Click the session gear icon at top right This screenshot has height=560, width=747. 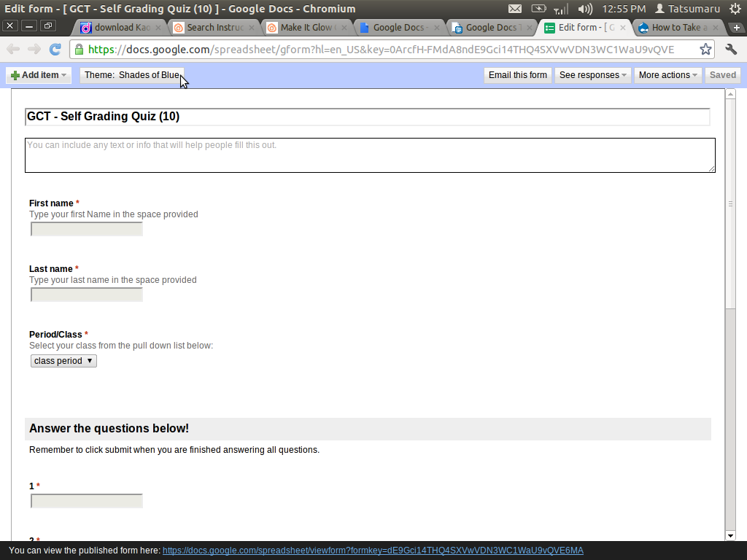point(737,9)
